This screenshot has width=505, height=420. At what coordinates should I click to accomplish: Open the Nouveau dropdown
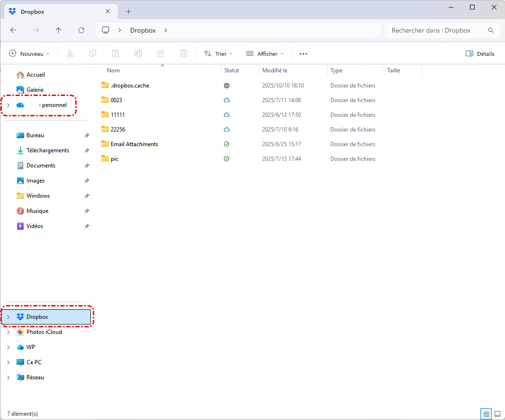point(29,53)
